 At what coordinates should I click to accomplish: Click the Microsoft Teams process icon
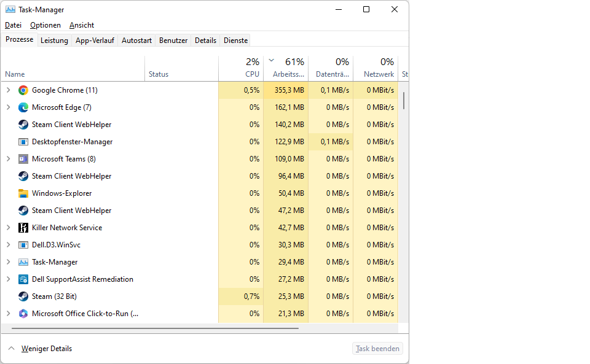click(x=23, y=159)
